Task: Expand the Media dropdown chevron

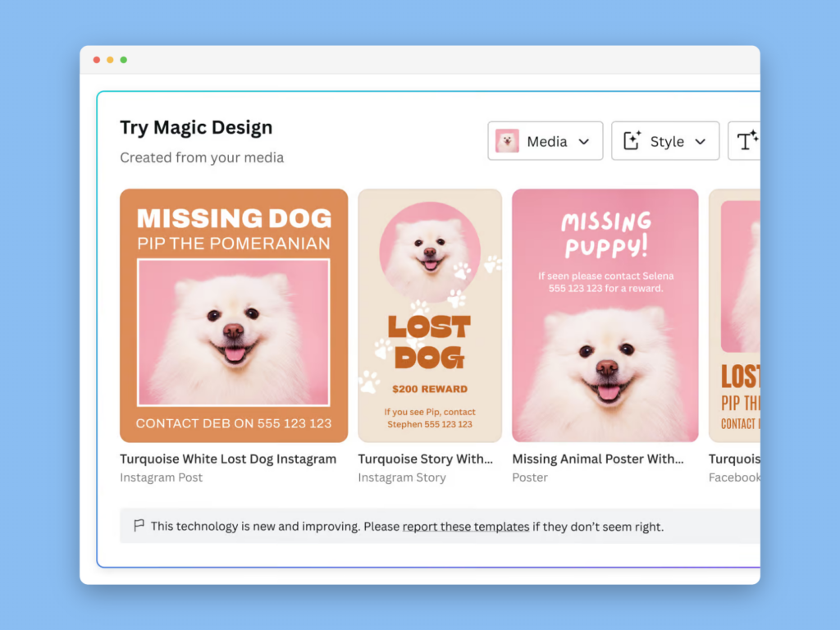Action: click(584, 142)
